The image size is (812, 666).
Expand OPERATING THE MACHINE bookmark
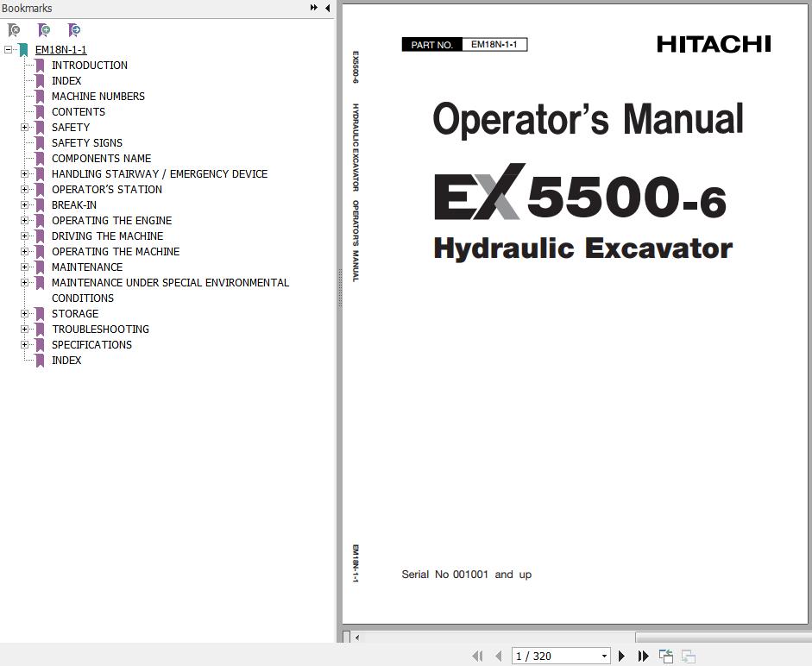click(24, 252)
